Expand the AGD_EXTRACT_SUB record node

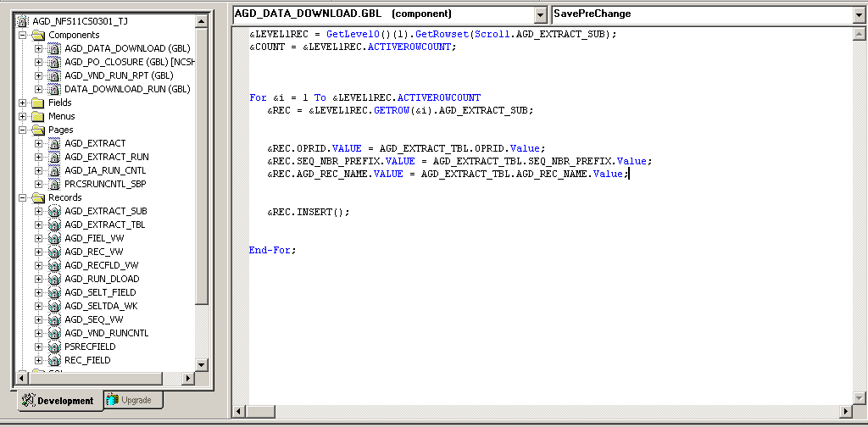point(38,211)
